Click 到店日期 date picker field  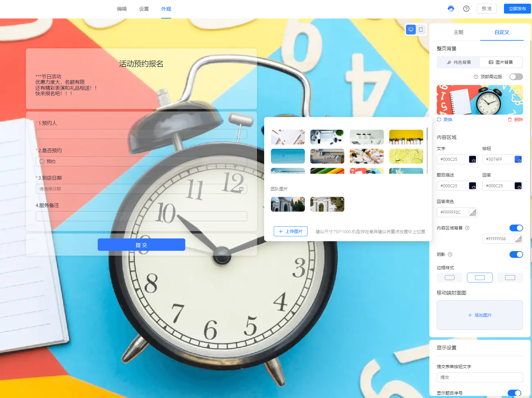pos(141,189)
